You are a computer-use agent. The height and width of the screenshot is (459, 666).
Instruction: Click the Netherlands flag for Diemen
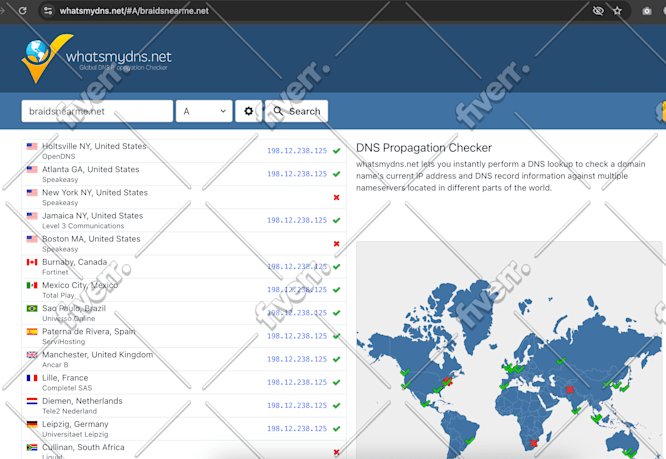tap(32, 401)
